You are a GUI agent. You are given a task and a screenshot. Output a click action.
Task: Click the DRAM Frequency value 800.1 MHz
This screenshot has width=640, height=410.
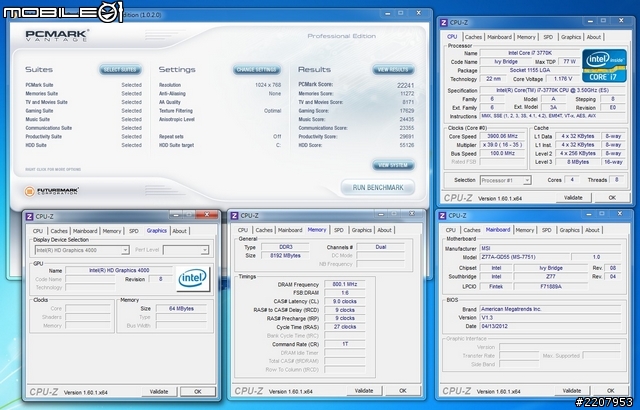[x=345, y=284]
